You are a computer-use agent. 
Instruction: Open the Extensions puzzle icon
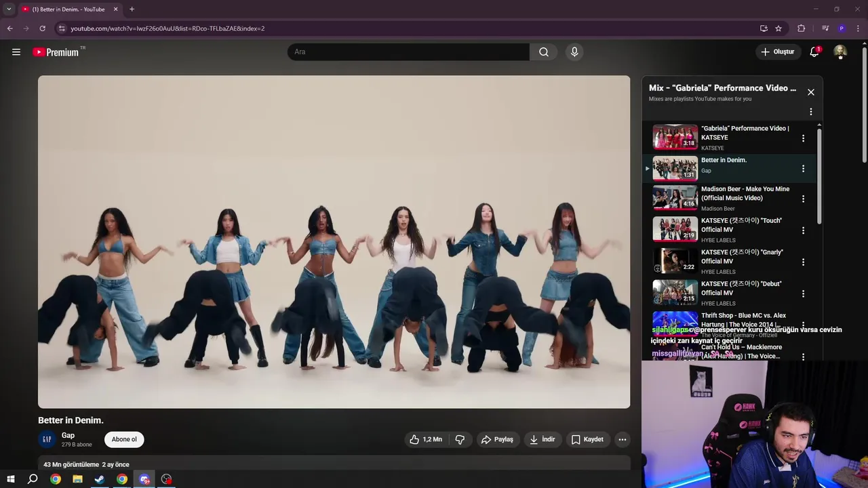(802, 28)
